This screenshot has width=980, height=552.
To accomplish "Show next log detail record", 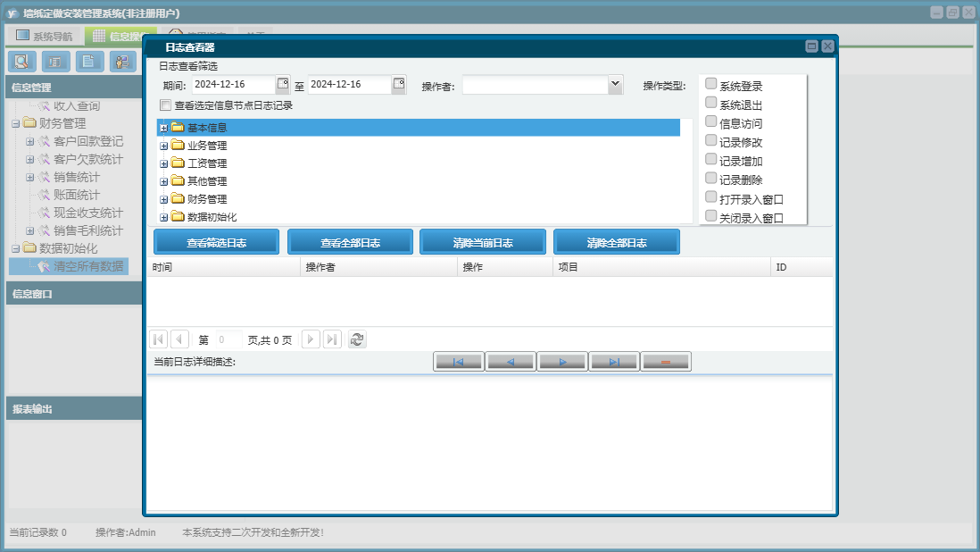I will pyautogui.click(x=562, y=362).
